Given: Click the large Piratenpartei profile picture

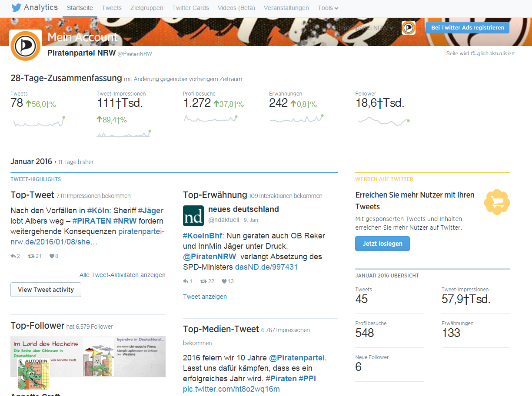Looking at the screenshot, I should [26, 46].
